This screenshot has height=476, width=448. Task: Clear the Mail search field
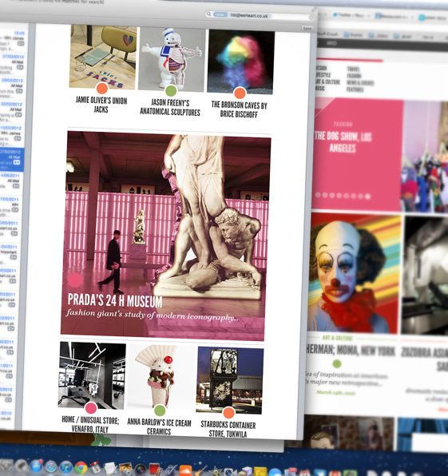(311, 18)
